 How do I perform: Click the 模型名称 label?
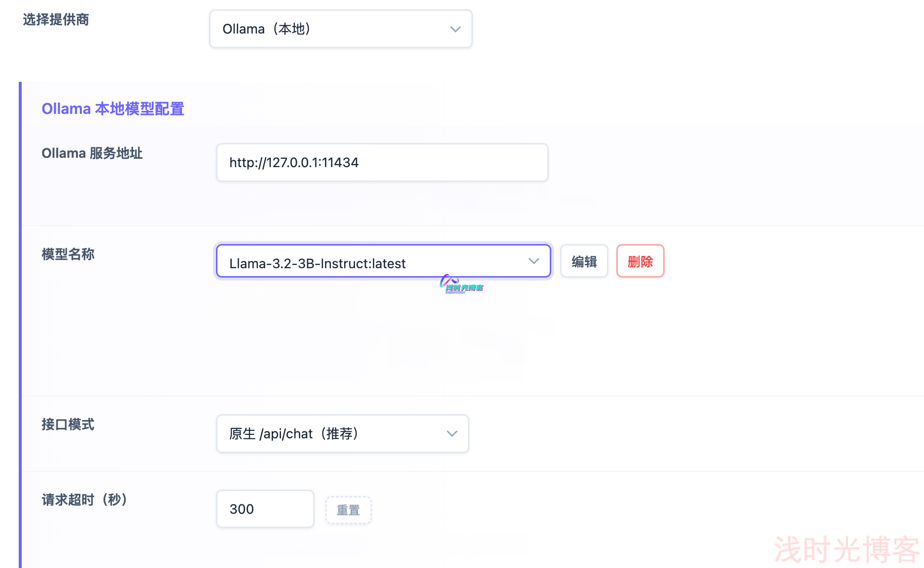click(x=68, y=254)
